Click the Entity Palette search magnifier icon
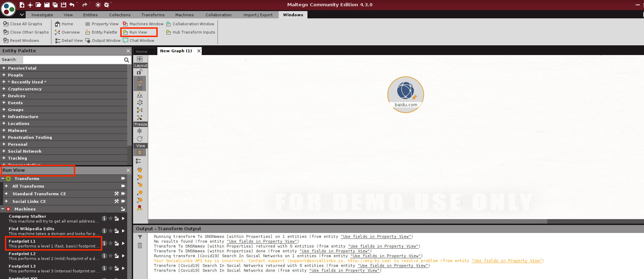 (127, 60)
